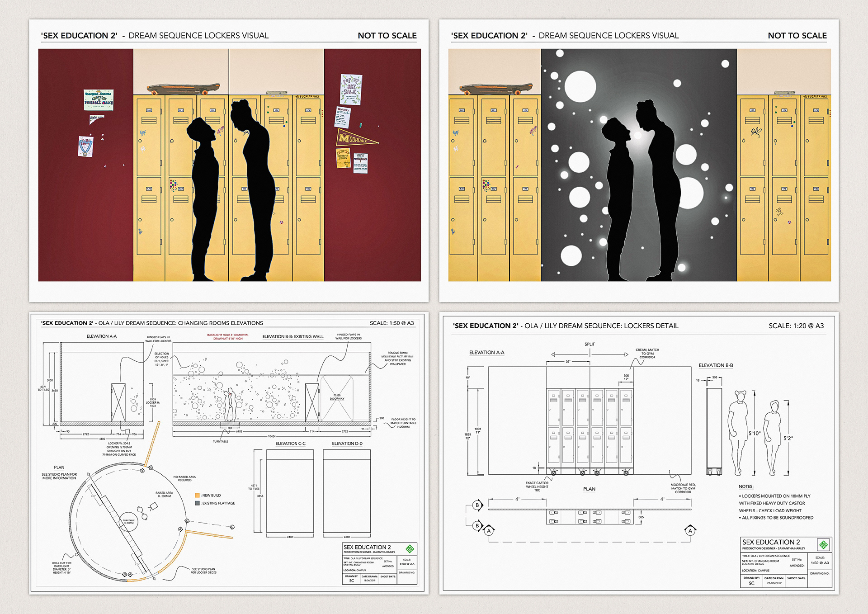Click 'NOT TO SCALE' on the bokeh-lights visual
This screenshot has height=614, width=868.
pos(797,36)
